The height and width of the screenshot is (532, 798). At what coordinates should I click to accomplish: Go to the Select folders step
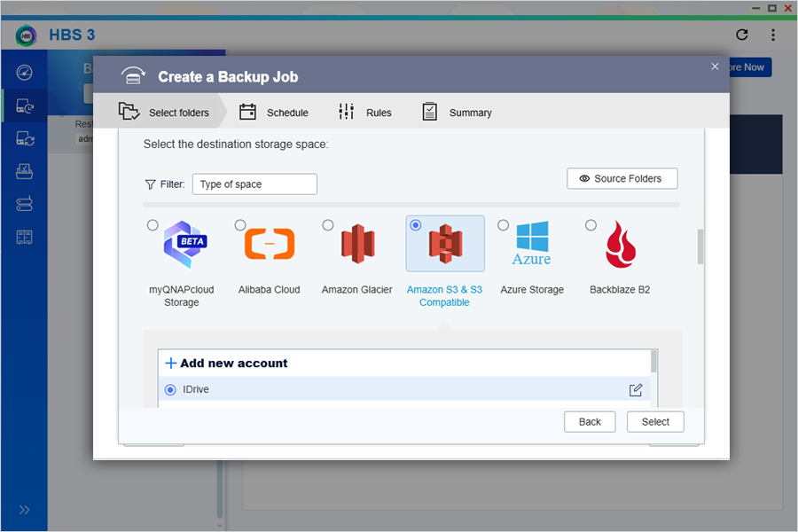(x=164, y=112)
